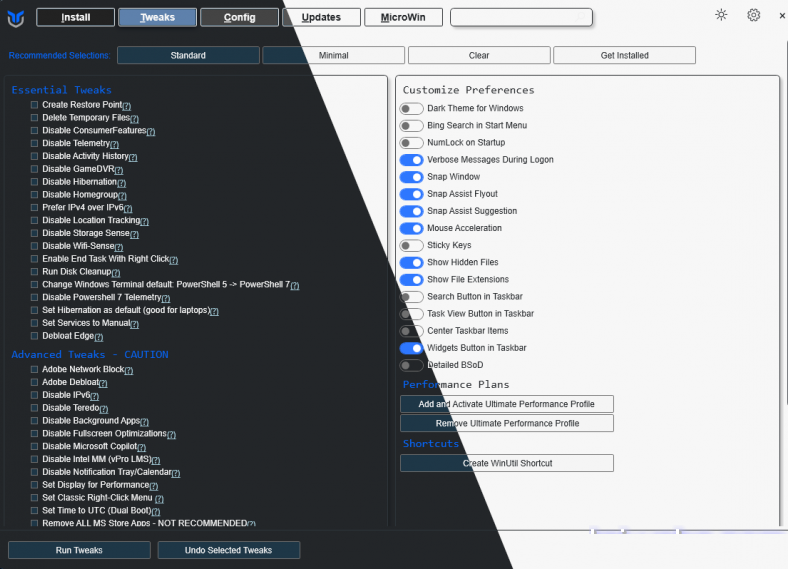Enable Detailed BSoD toggle

pyautogui.click(x=411, y=365)
